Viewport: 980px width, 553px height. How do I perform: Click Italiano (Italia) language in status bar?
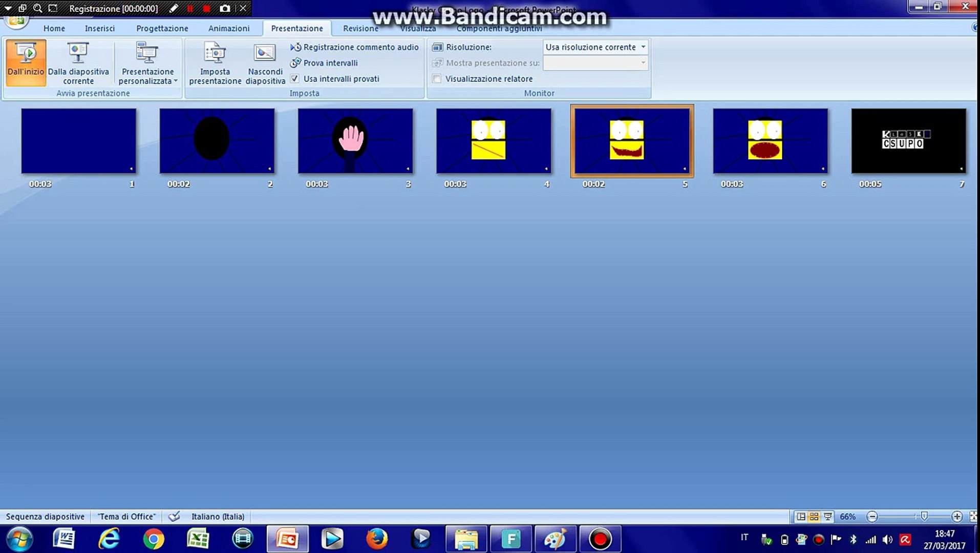[x=218, y=517]
